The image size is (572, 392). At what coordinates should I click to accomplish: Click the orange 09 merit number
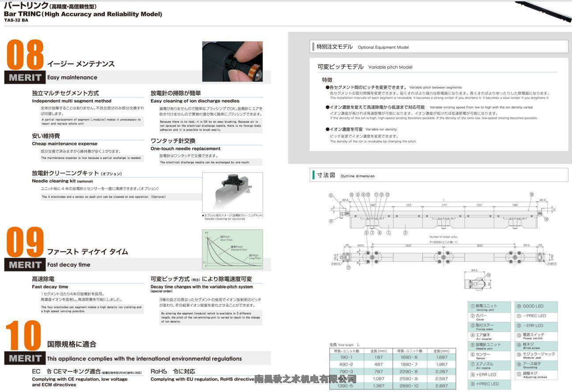pos(26,242)
